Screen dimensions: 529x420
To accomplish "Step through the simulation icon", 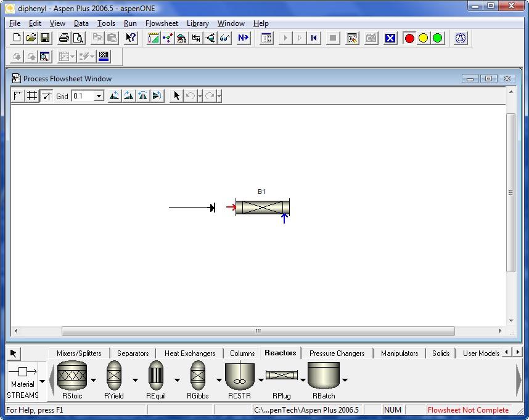I will [300, 38].
